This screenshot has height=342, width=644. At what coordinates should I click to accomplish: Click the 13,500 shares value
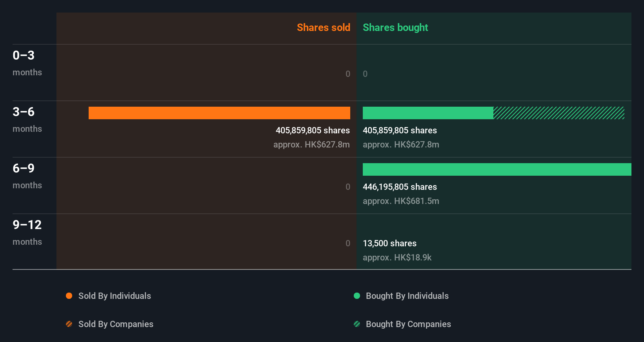389,244
